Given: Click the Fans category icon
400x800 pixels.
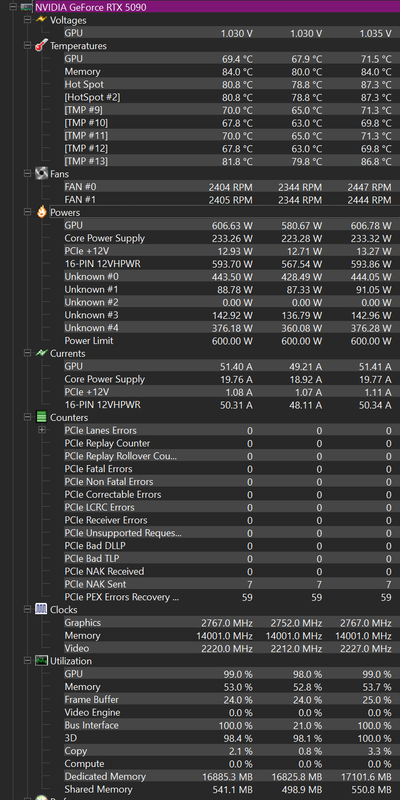Looking at the screenshot, I should point(41,173).
